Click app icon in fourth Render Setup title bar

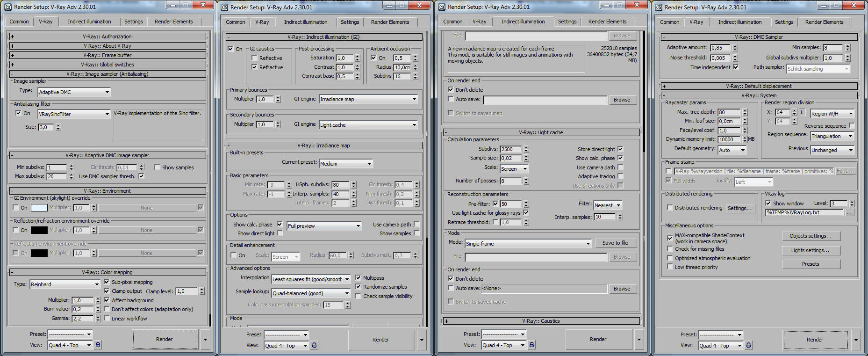click(x=659, y=7)
